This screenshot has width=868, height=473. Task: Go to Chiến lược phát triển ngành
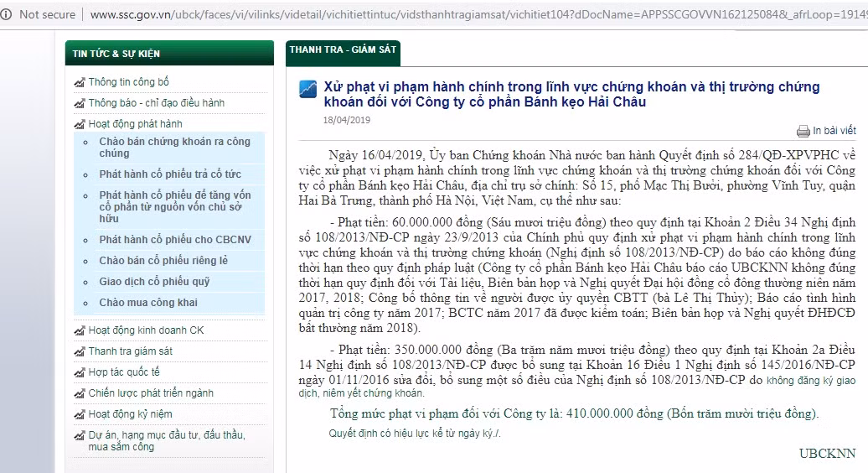(x=151, y=393)
